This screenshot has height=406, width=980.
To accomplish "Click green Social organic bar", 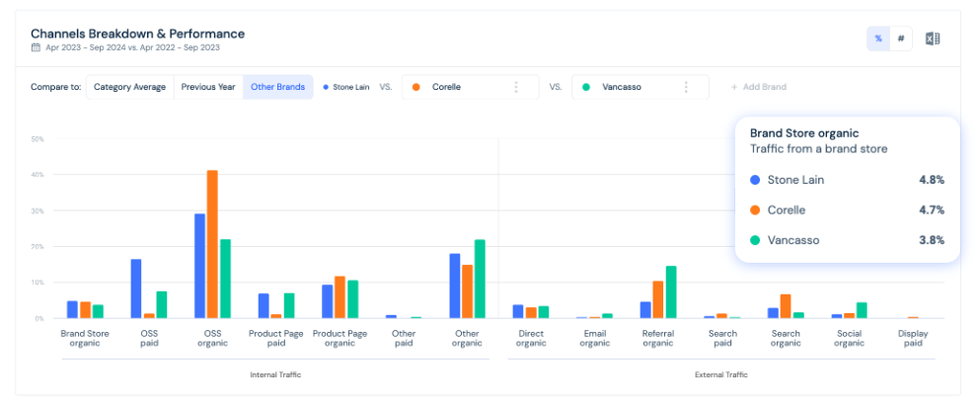I will pyautogui.click(x=862, y=310).
